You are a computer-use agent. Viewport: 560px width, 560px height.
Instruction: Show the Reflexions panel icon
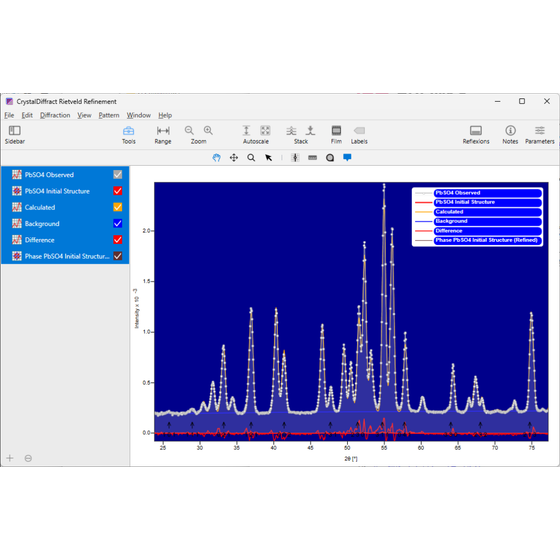click(x=476, y=130)
